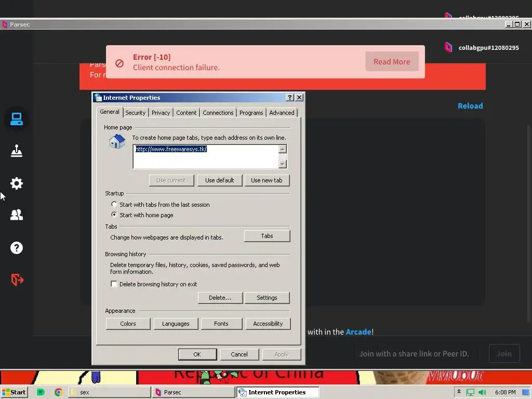The width and height of the screenshot is (532, 399).
Task: Launch Google Chrome from the taskbar
Action: tap(58, 392)
